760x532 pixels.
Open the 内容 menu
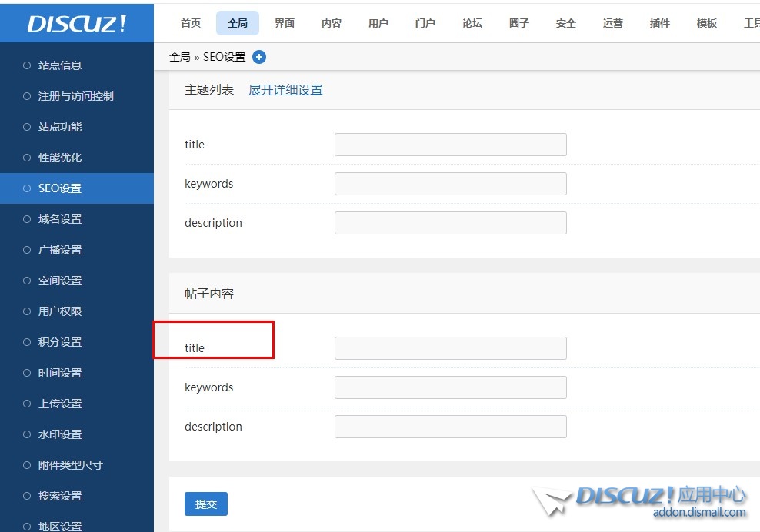332,23
